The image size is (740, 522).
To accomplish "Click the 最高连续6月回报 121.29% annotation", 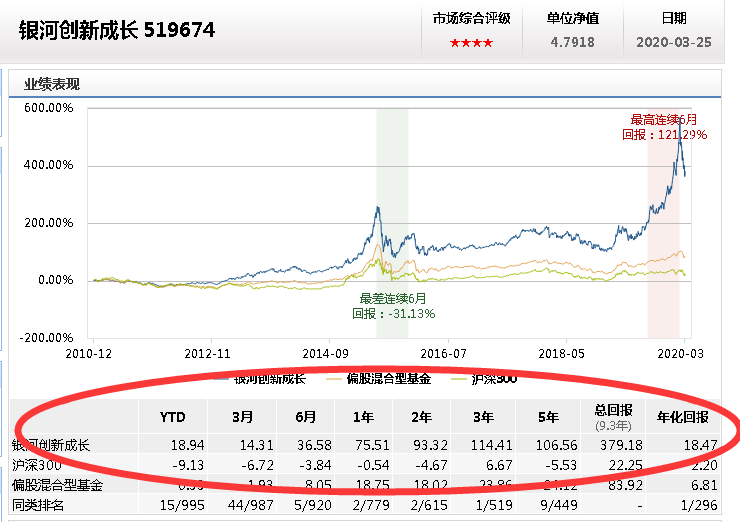I will 664,127.
